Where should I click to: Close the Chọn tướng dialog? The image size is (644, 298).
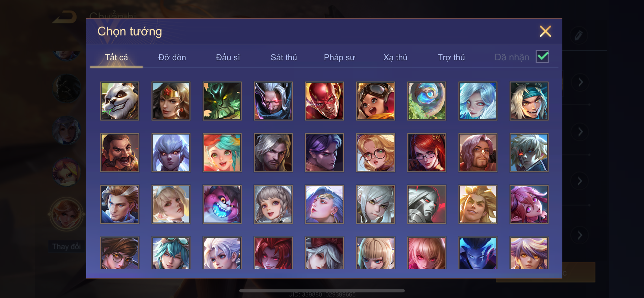point(545,31)
